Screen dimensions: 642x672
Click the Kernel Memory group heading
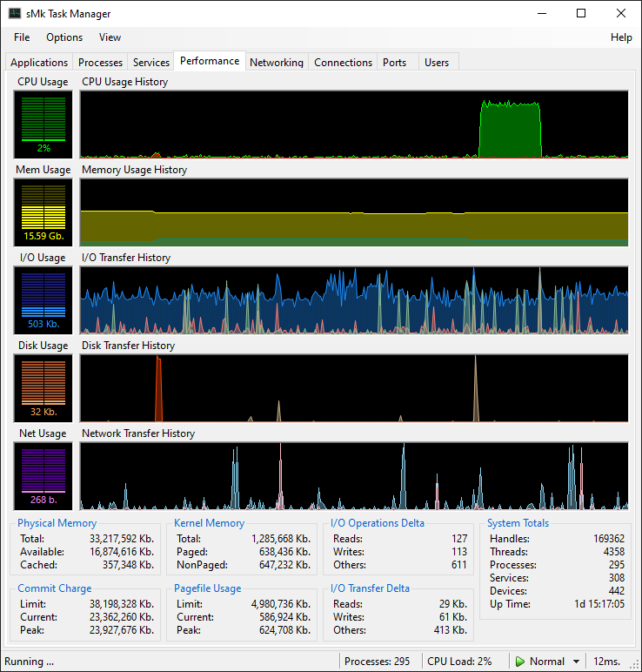(209, 523)
